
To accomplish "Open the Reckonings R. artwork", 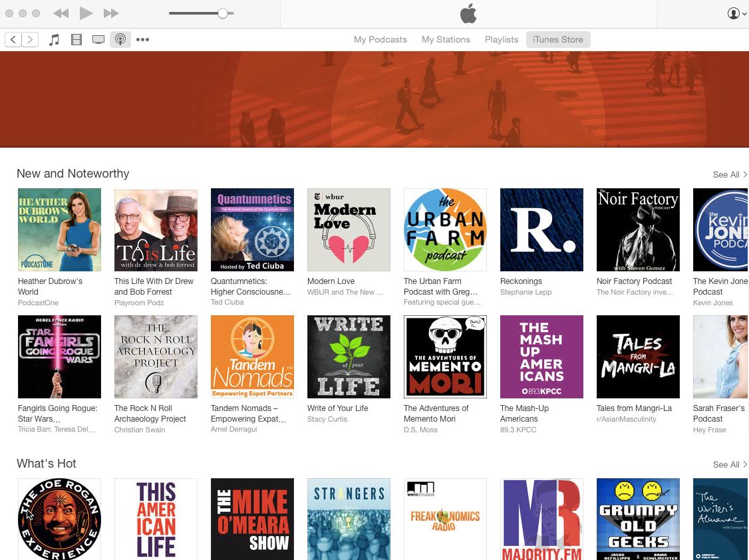I will 541,229.
